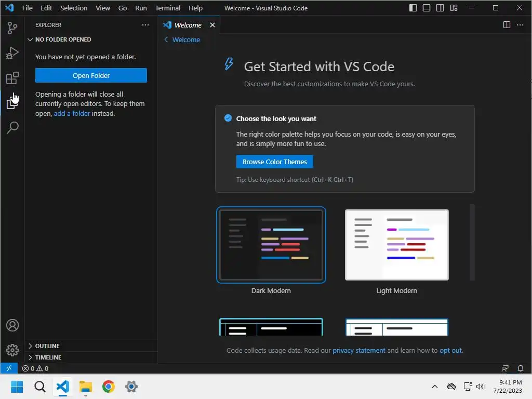Open the Help menu
This screenshot has height=399, width=532.
tap(195, 8)
